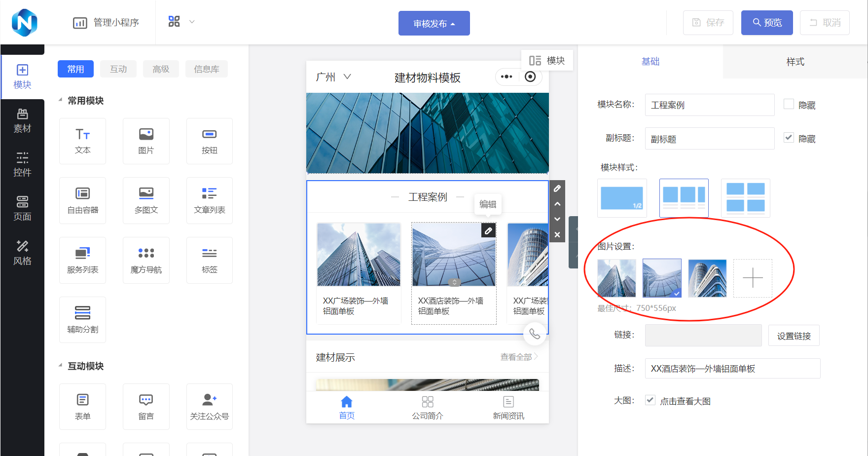Delete module using the X icon

point(557,235)
